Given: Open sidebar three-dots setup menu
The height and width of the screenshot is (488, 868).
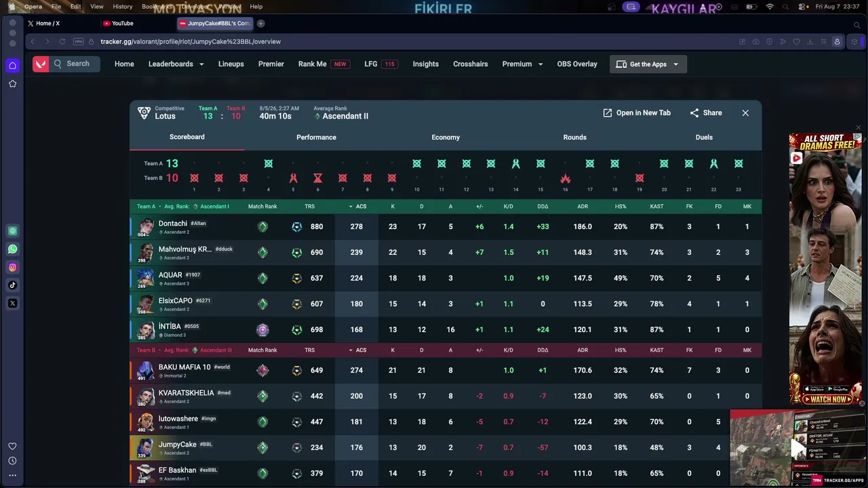Looking at the screenshot, I should pos(12,475).
